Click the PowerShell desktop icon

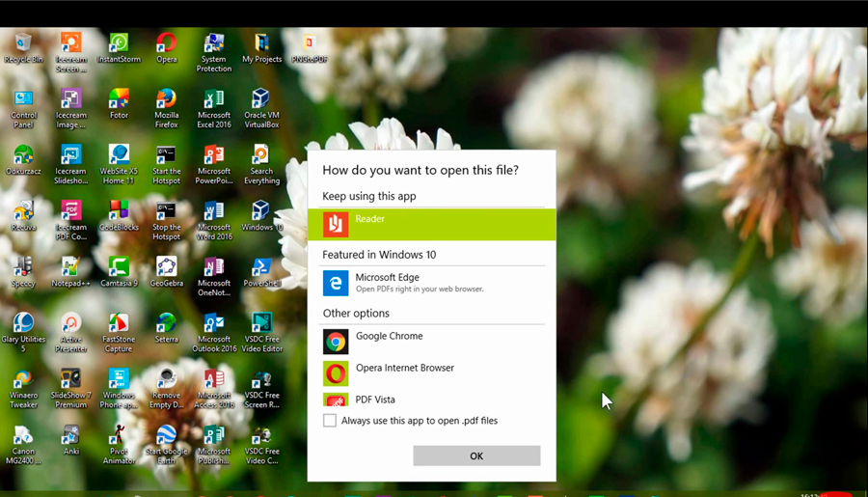(x=261, y=272)
